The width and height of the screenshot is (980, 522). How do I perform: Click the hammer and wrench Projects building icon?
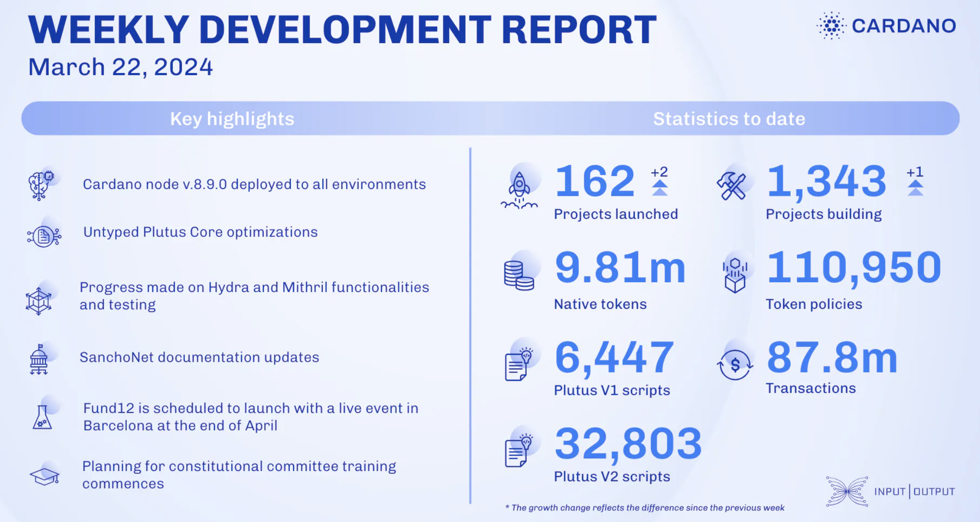(732, 186)
